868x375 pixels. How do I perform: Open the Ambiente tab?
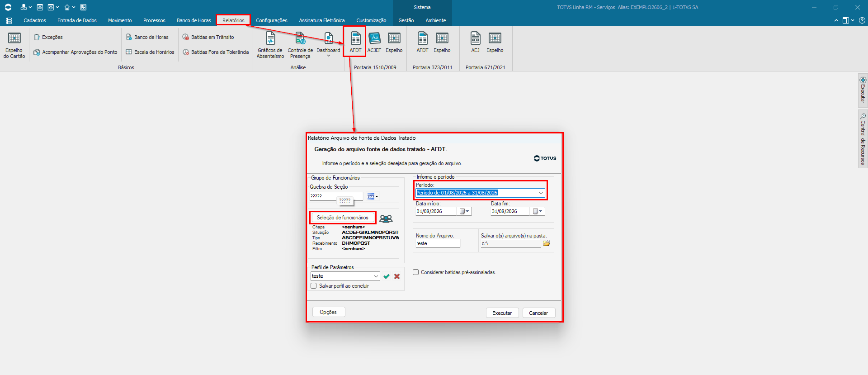coord(436,20)
